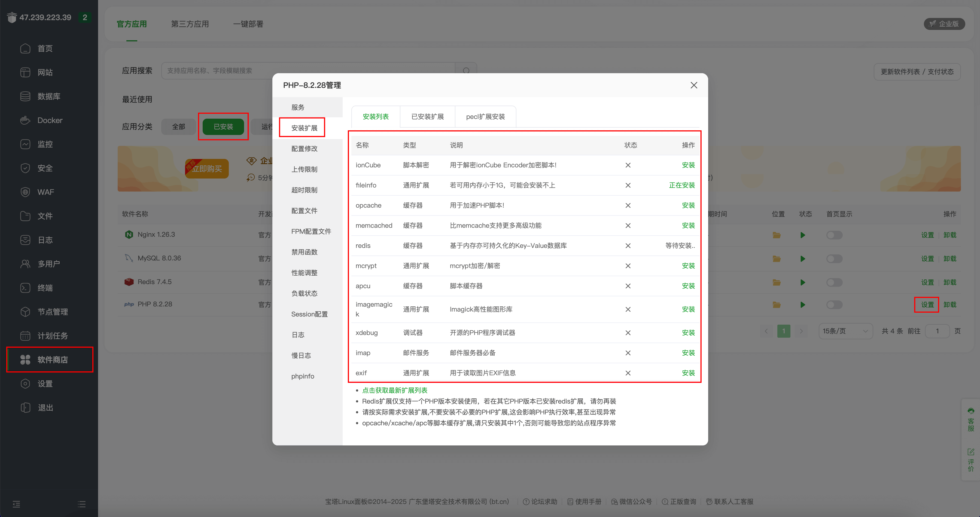This screenshot has height=517, width=980.
Task: Switch to the 第三方应用 tab
Action: 190,24
